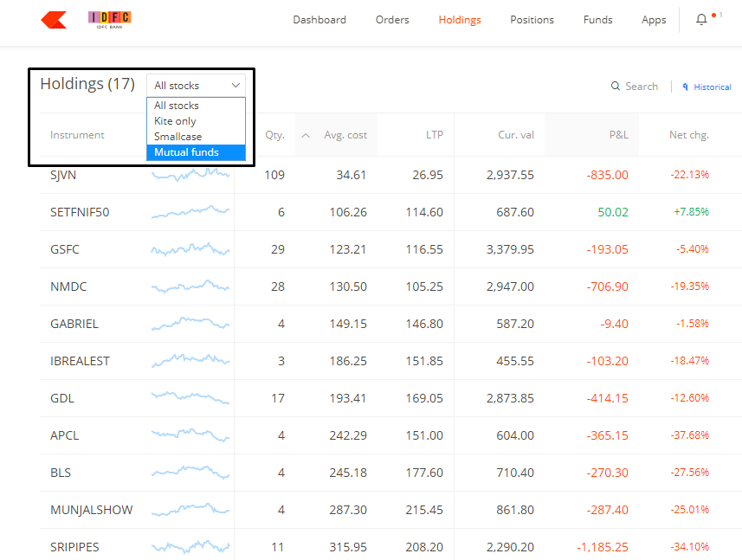Image resolution: width=742 pixels, height=560 pixels.
Task: Open the Funds section
Action: tap(597, 20)
